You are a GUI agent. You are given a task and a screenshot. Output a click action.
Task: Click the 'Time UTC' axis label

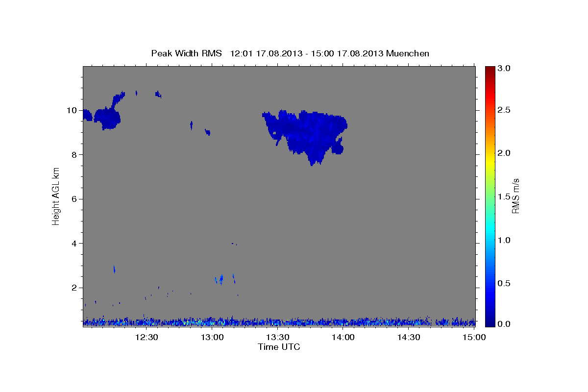coord(279,347)
